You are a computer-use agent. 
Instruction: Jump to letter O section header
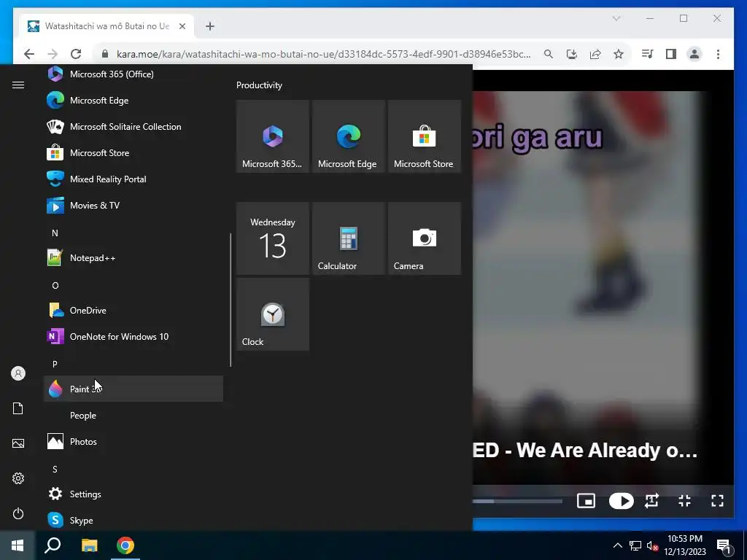point(55,285)
